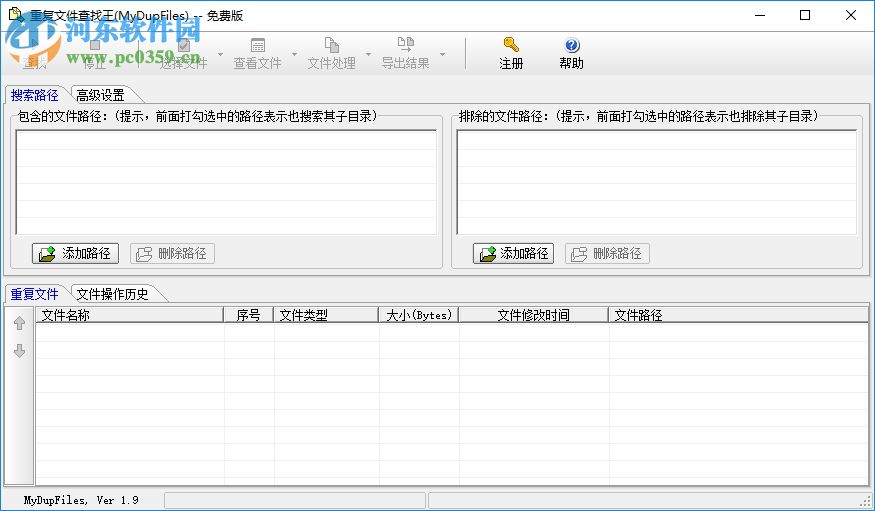The image size is (875, 511).
Task: Sort by 文件修改时间 column header
Action: [533, 315]
